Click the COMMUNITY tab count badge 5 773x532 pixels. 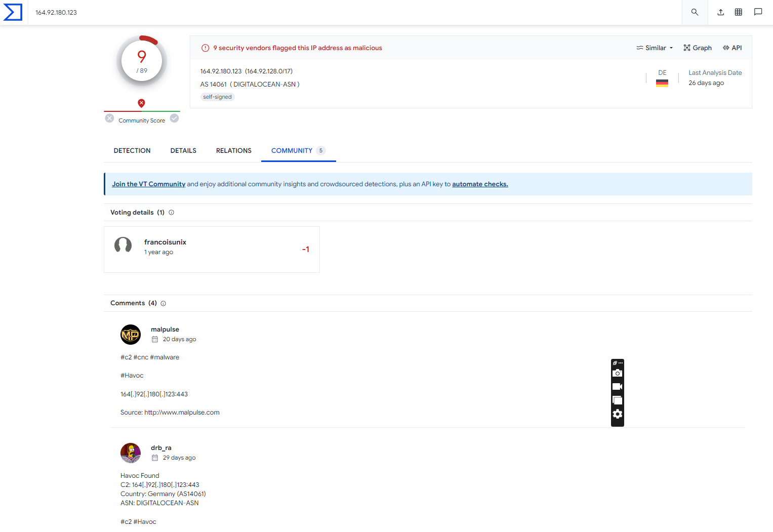point(321,151)
